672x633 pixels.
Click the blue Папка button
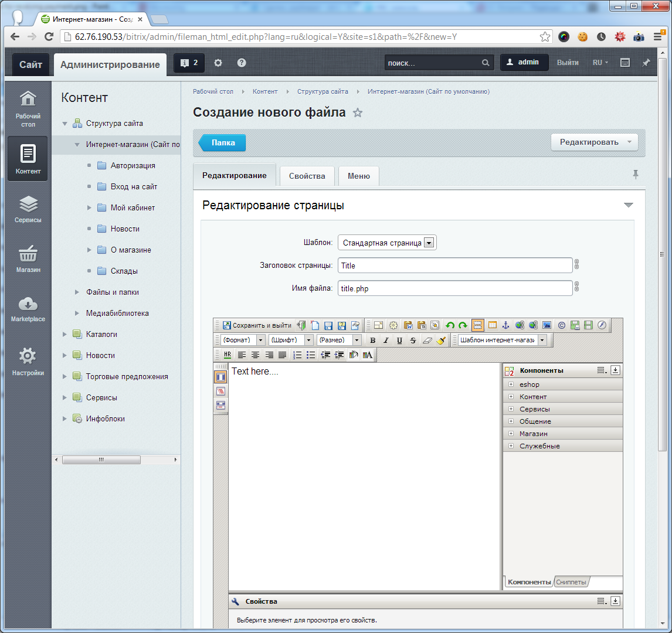click(223, 142)
